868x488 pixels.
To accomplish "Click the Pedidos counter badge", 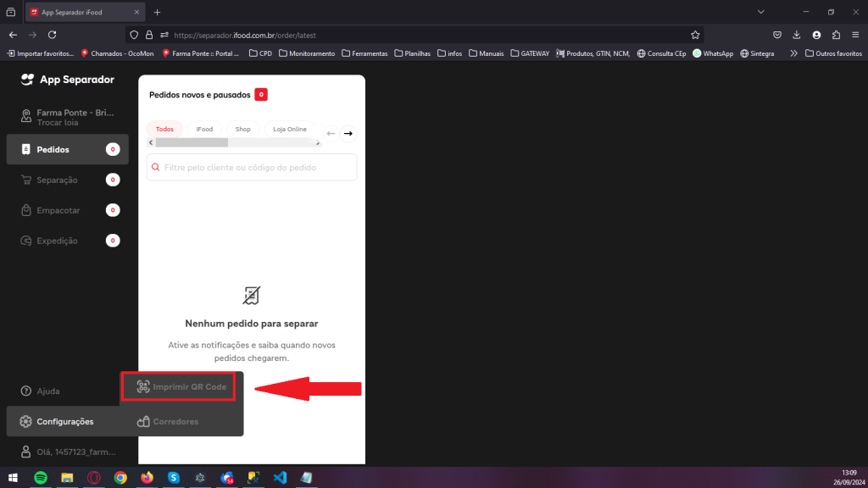I will (x=113, y=149).
